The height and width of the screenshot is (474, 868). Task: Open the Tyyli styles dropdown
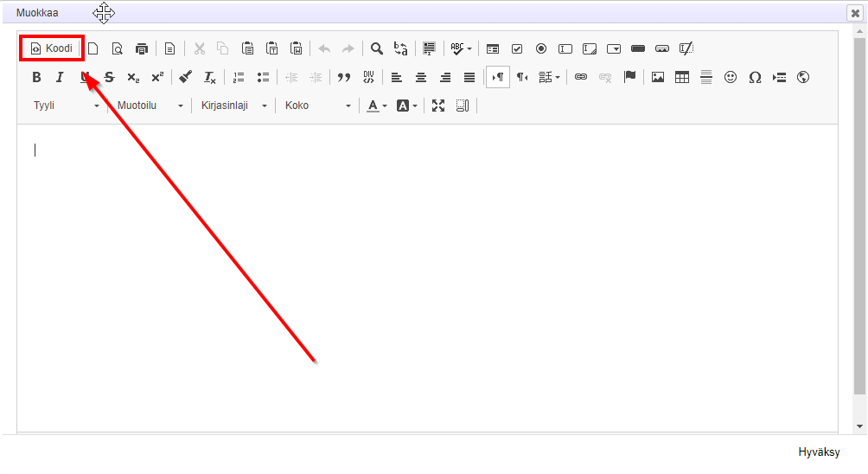(67, 106)
